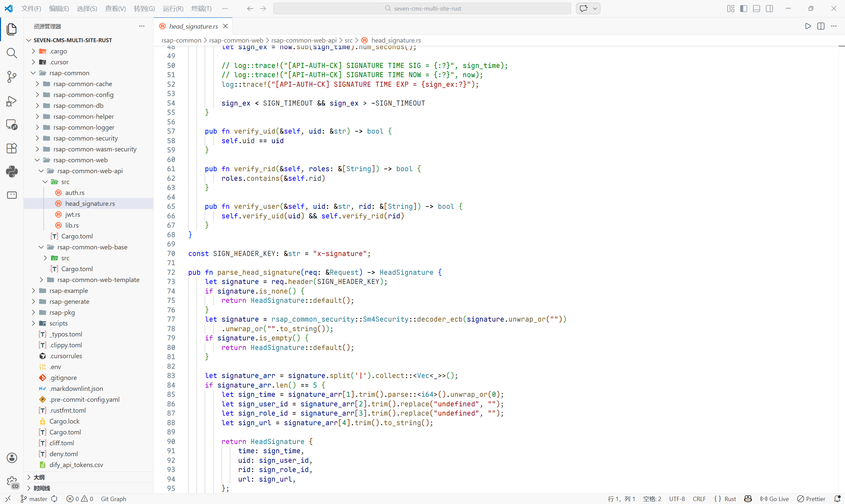The image size is (845, 504).
Task: Open jwt.rs in the file tree
Action: tap(73, 214)
